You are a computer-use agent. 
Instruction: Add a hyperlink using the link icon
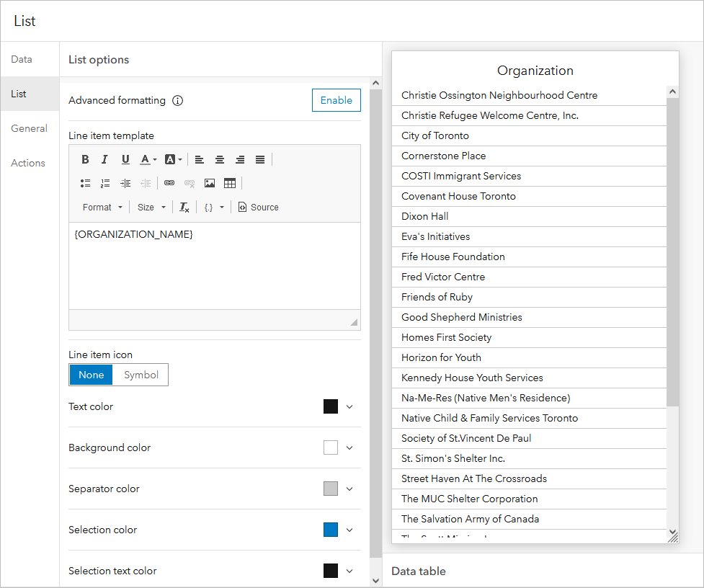coord(169,182)
